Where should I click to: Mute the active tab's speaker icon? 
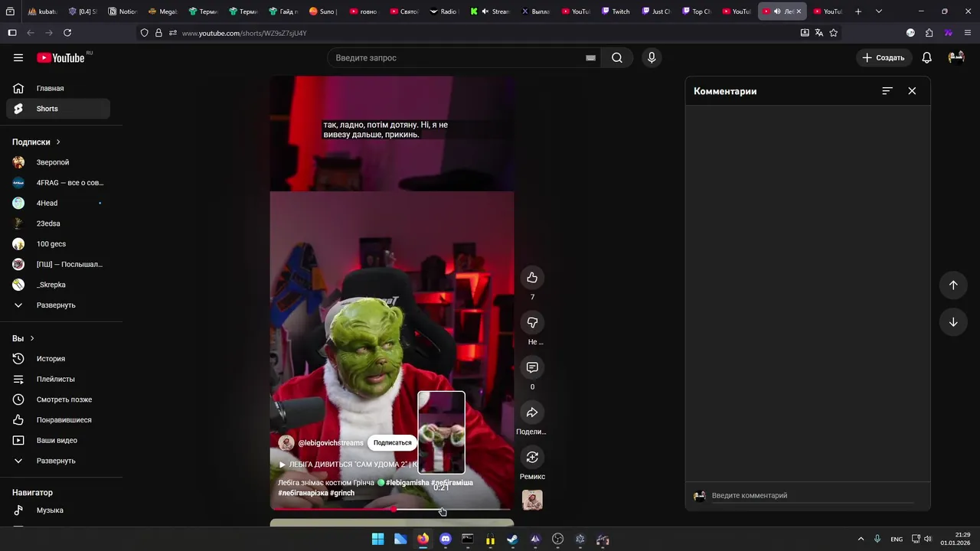[x=777, y=11]
